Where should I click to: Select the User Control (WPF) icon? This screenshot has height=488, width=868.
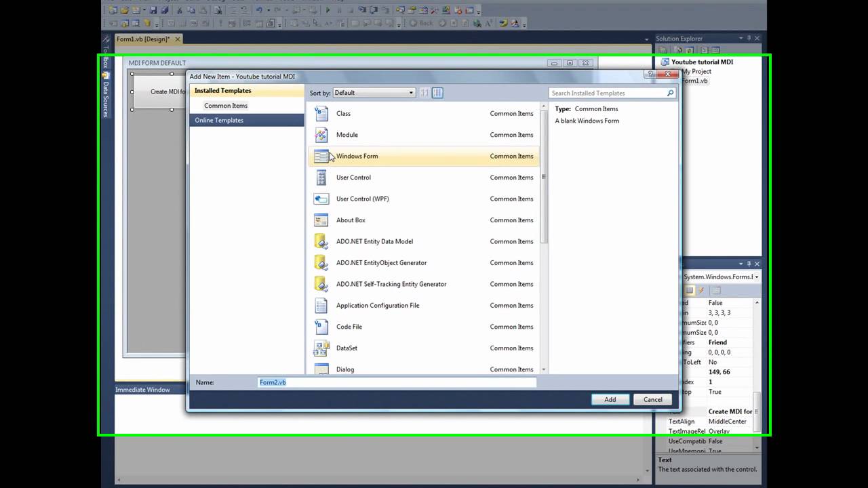pyautogui.click(x=321, y=199)
